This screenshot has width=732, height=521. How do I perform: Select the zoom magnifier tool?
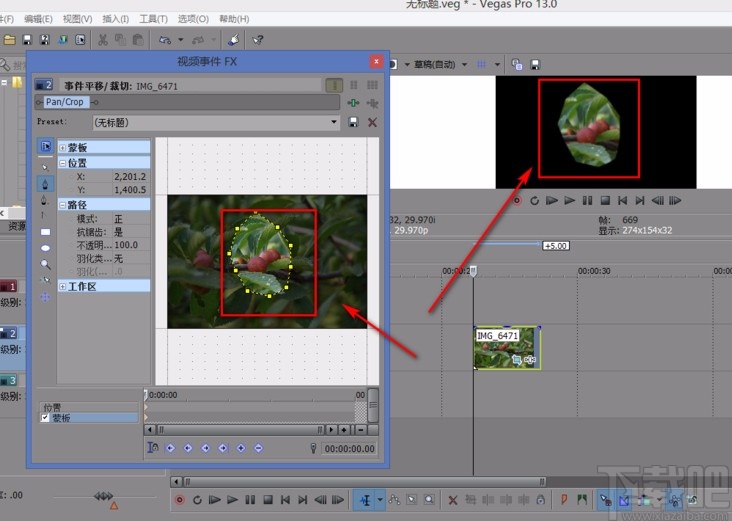(x=45, y=265)
